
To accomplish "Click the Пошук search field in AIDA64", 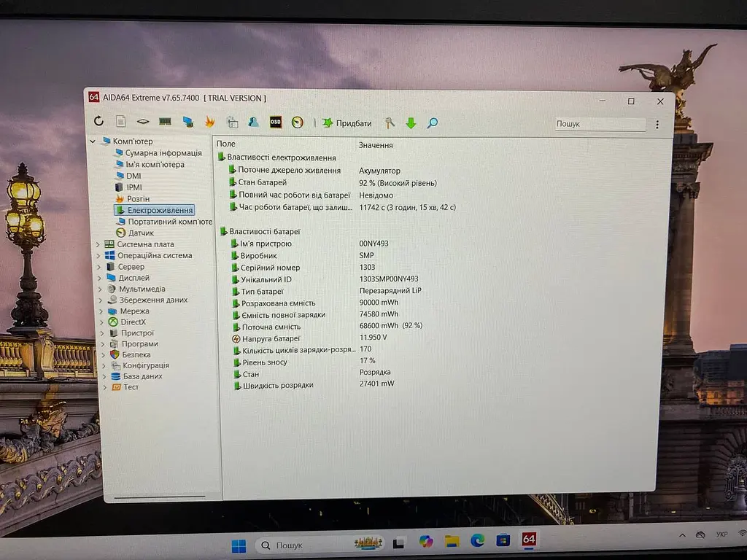I will click(600, 124).
